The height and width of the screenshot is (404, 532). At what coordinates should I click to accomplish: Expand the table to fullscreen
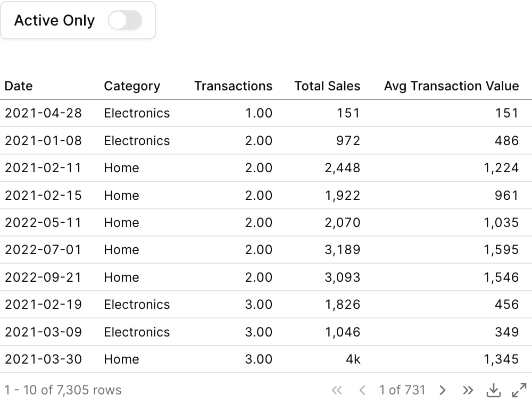click(519, 390)
